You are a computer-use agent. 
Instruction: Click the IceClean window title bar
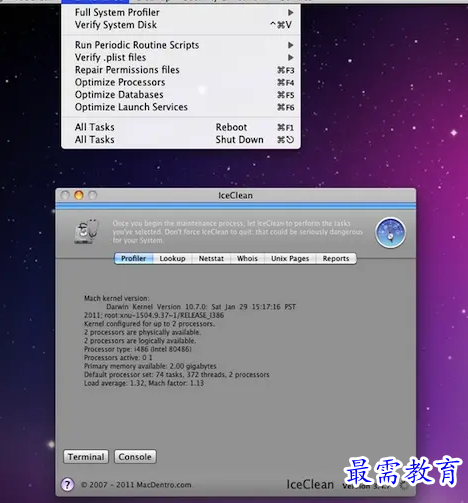click(235, 195)
